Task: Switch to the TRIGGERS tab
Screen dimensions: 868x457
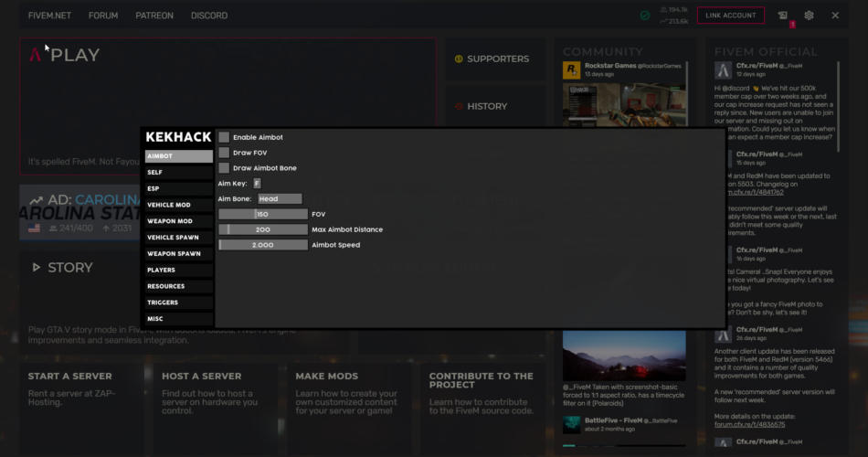Action: (179, 303)
